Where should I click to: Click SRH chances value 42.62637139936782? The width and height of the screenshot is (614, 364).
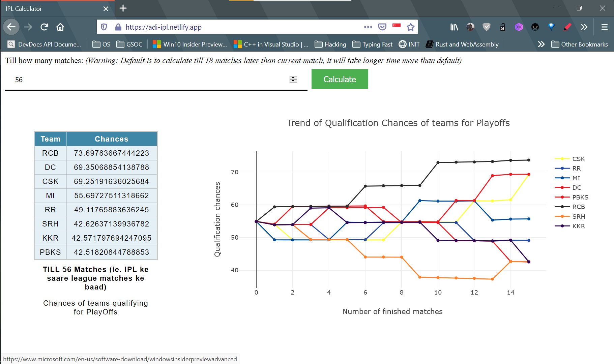point(112,224)
